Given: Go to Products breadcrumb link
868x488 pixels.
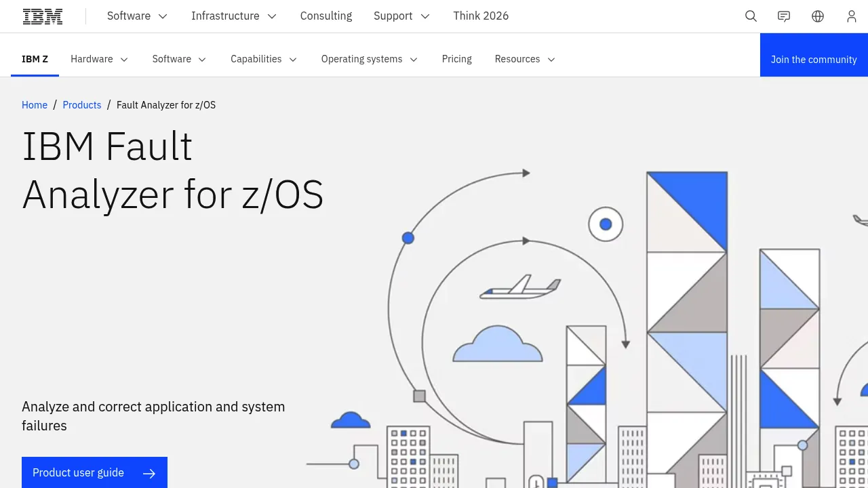Looking at the screenshot, I should click(82, 105).
